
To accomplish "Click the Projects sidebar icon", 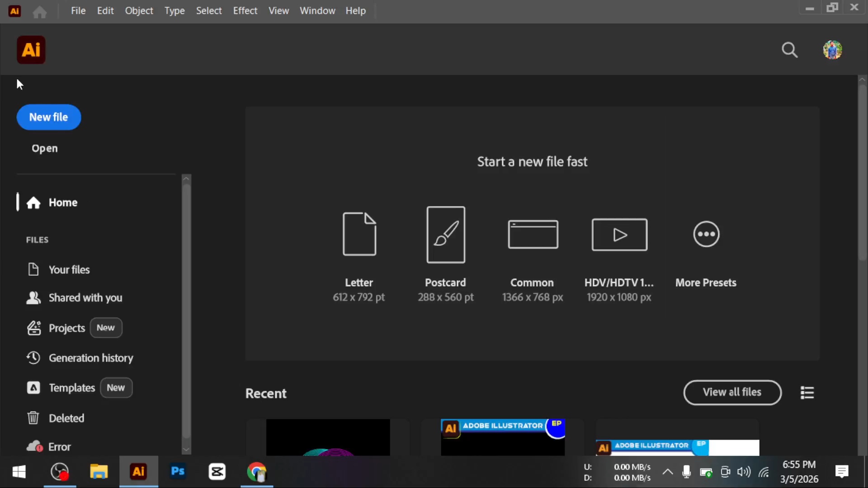I will 34,328.
